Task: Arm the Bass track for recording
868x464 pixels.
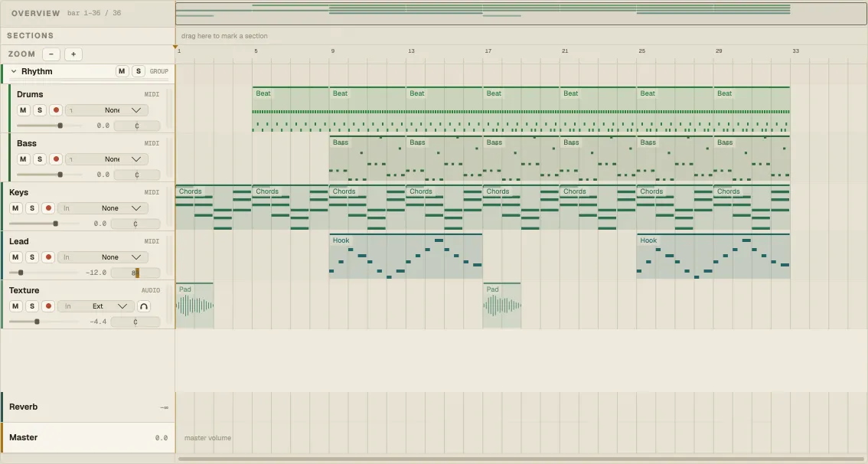Action: pyautogui.click(x=56, y=159)
